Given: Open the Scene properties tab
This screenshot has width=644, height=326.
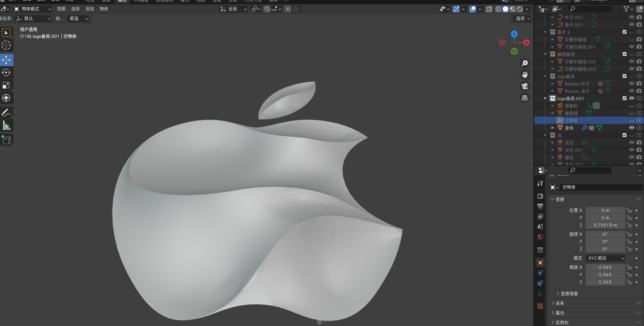Looking at the screenshot, I should pos(540,226).
